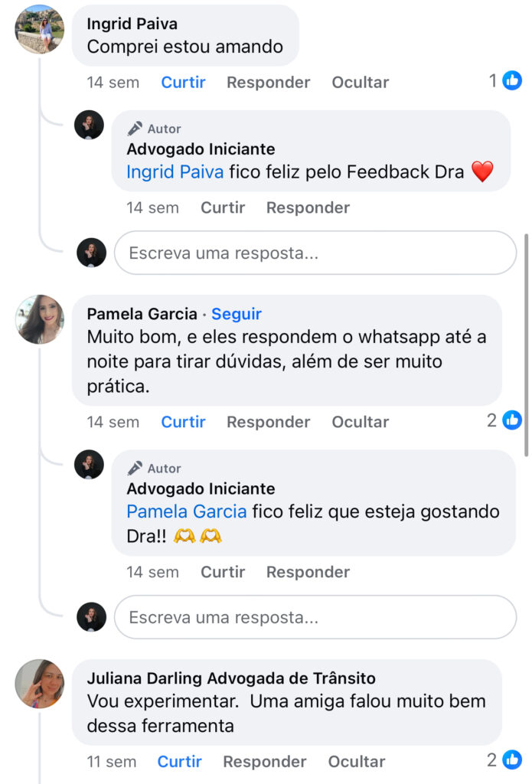Image resolution: width=532 pixels, height=784 pixels.
Task: Open Juliana Darling's profile avatar
Action: tap(40, 684)
